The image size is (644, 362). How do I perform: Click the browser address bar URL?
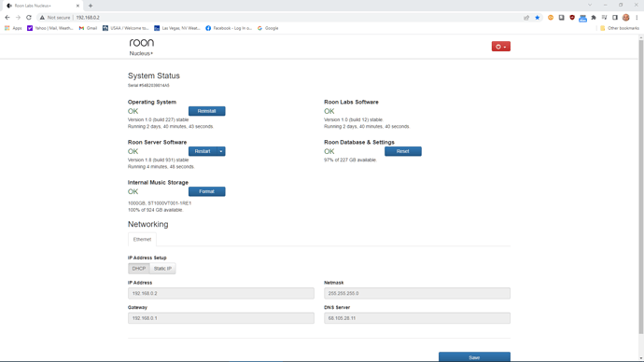point(88,18)
